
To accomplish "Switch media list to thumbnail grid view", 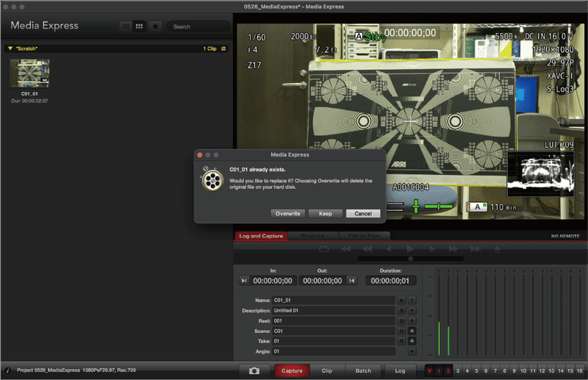I will click(x=139, y=26).
